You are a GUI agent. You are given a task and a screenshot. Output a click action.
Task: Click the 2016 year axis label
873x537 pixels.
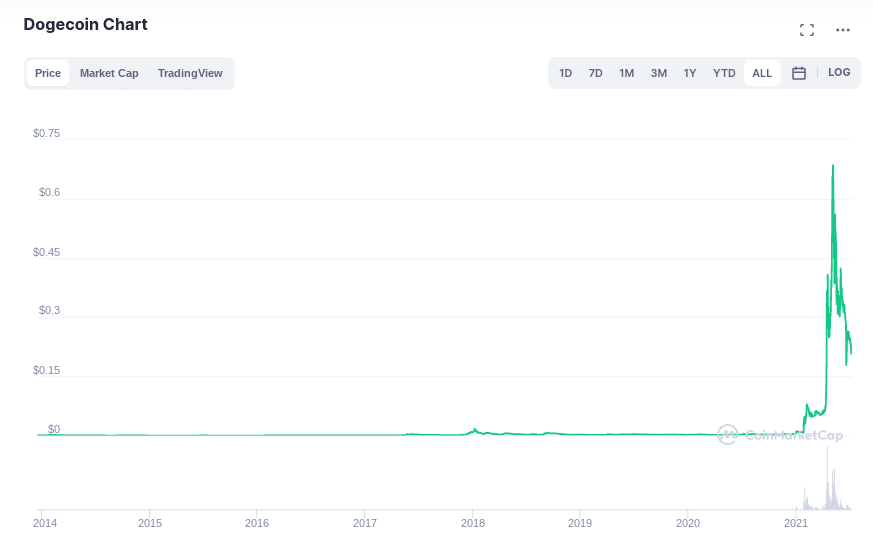click(x=257, y=523)
